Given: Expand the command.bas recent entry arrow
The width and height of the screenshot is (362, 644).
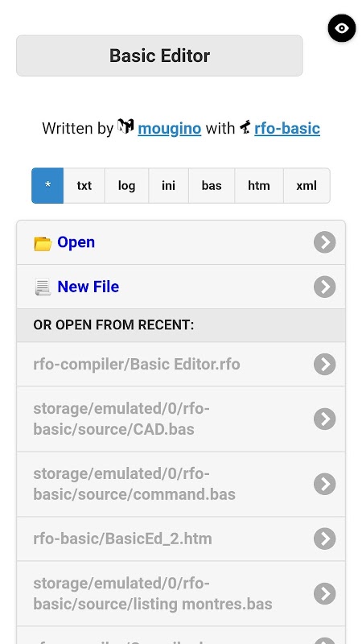Looking at the screenshot, I should pyautogui.click(x=325, y=484).
